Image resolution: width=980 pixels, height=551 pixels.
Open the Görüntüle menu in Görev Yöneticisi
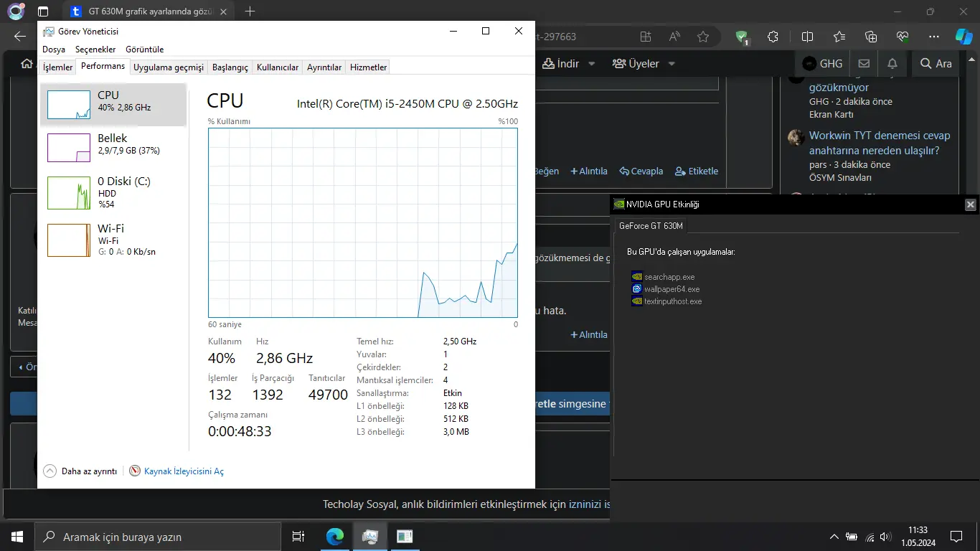coord(145,50)
